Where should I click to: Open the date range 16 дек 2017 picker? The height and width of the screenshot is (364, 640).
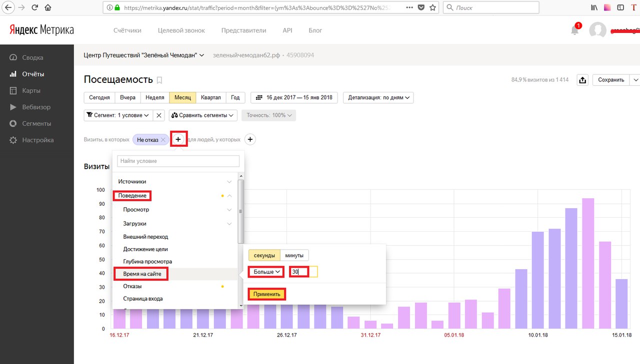(x=294, y=97)
